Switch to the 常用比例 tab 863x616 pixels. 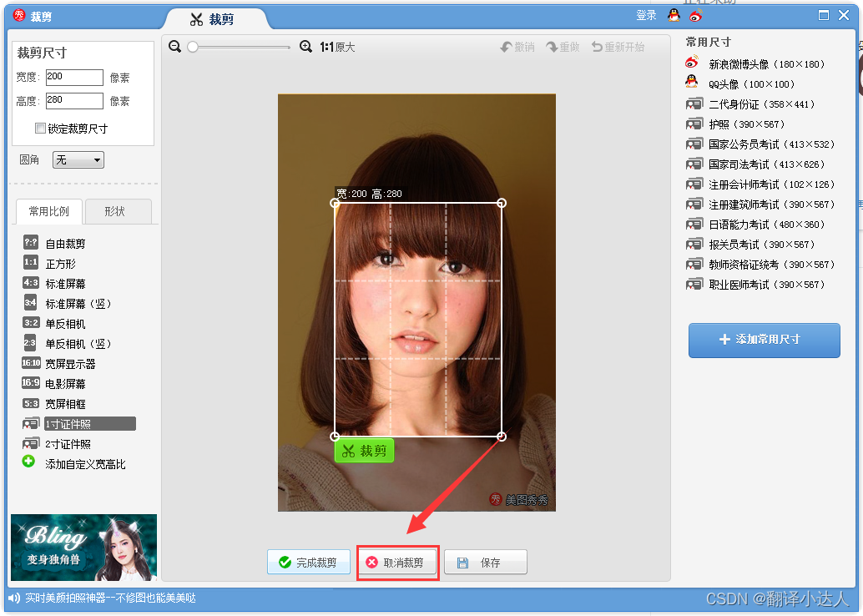[49, 211]
